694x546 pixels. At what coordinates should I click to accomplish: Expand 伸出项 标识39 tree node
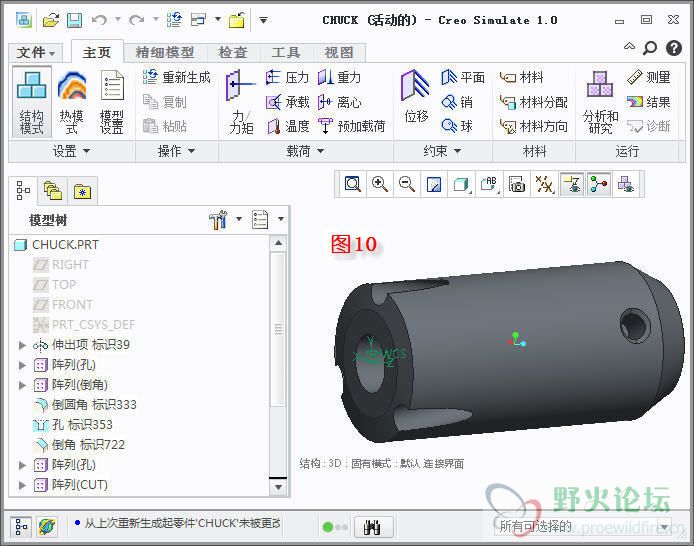[x=22, y=345]
